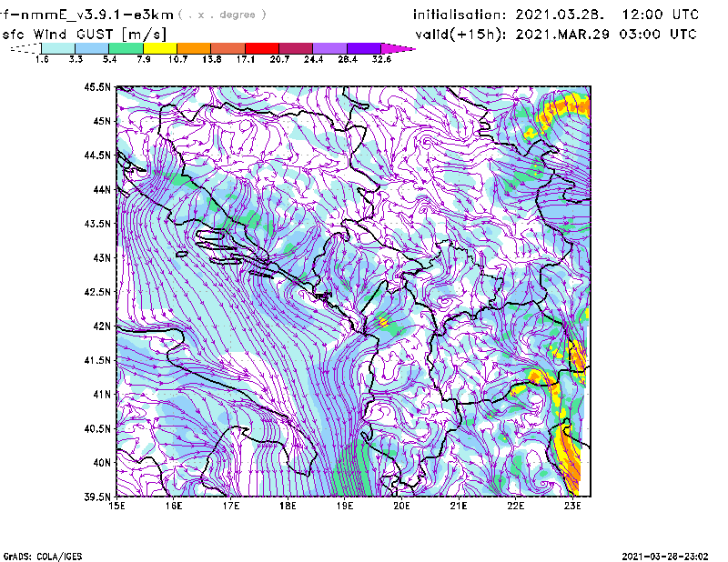The image size is (728, 562).
Task: Click the light cyan swatch for 1.6–3.3
Action: (x=58, y=48)
